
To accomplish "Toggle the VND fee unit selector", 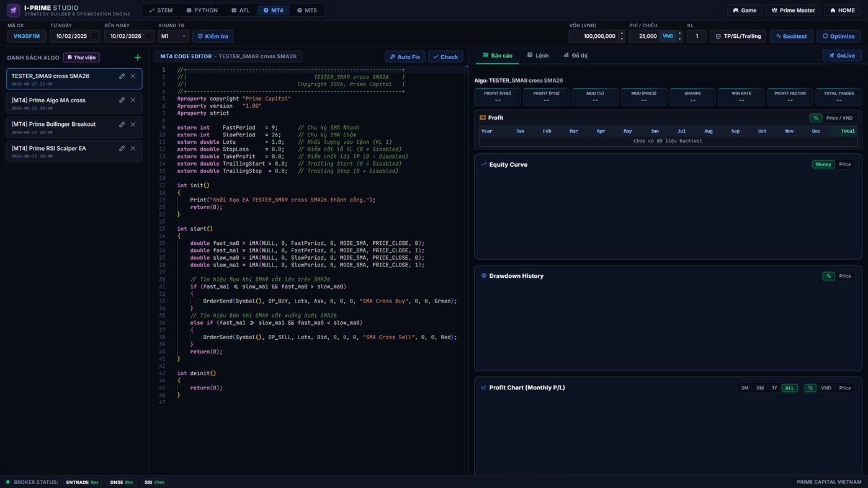I will click(668, 36).
